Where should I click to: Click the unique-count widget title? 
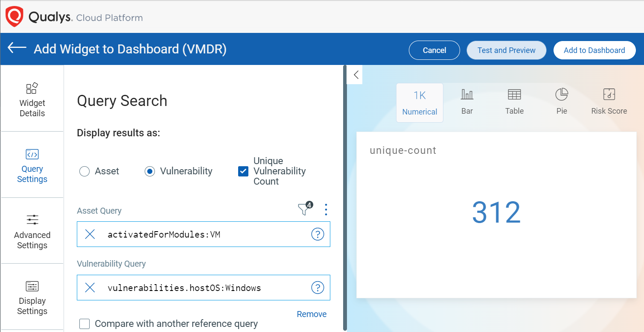pos(403,150)
